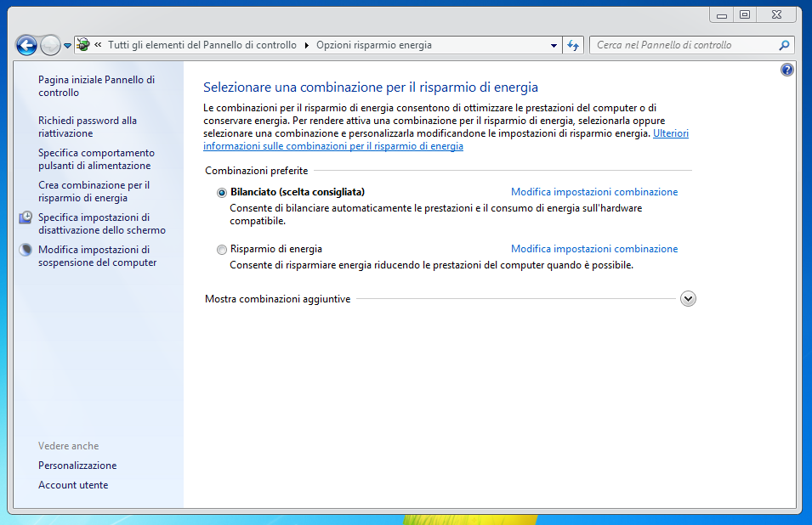Click the search magnifier icon
812x525 pixels.
(784, 45)
